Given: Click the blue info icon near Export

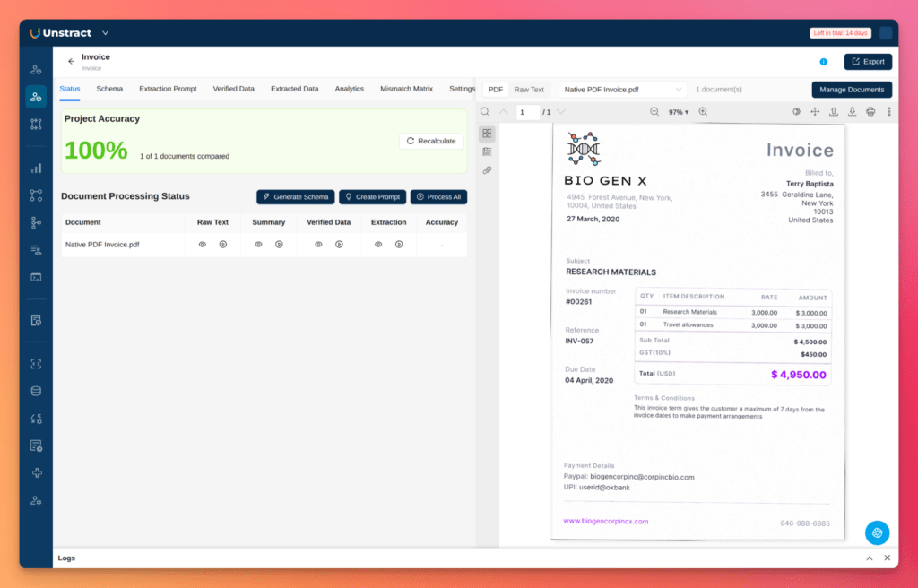Looking at the screenshot, I should pos(824,62).
